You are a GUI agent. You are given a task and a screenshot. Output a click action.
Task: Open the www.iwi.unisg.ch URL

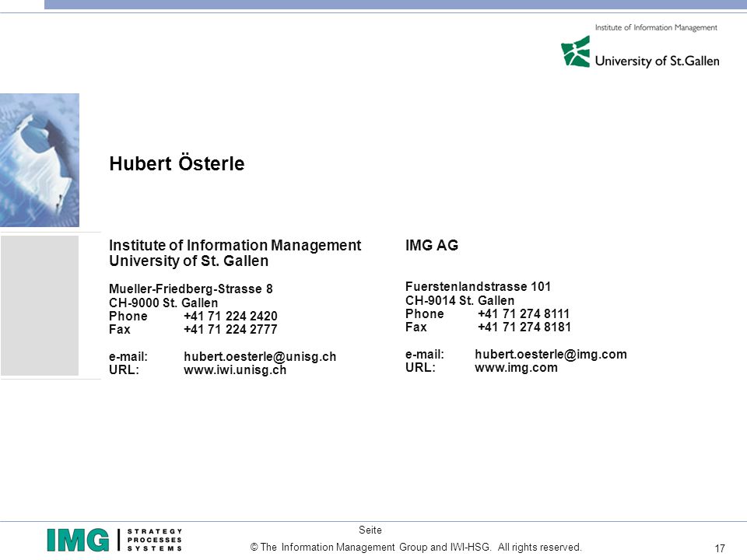(x=235, y=370)
